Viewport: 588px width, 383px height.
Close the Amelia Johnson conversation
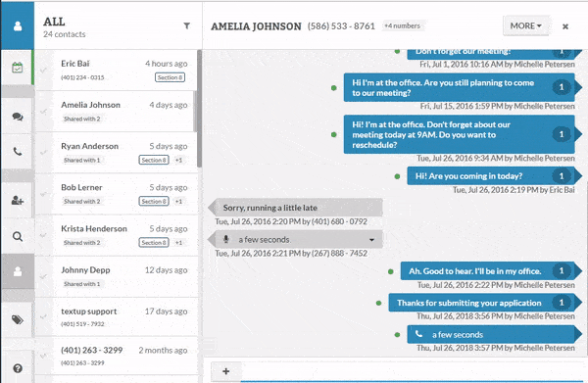(x=565, y=26)
